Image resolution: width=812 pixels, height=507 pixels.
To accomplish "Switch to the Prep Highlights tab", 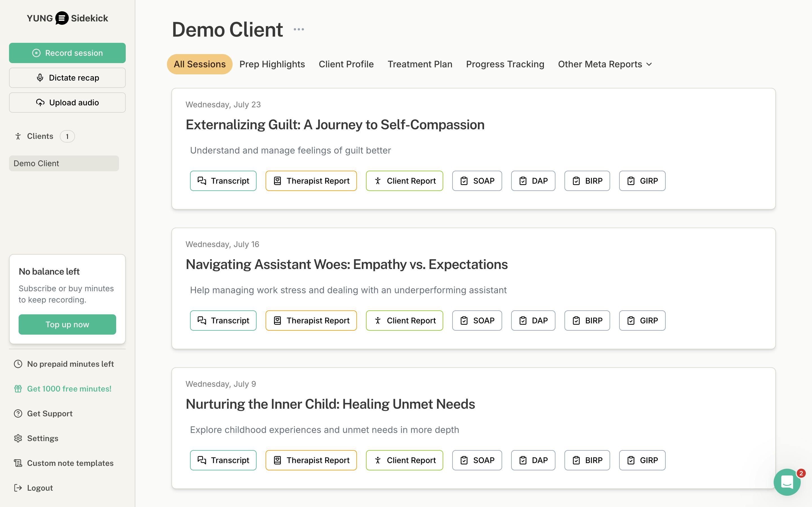I will tap(272, 64).
